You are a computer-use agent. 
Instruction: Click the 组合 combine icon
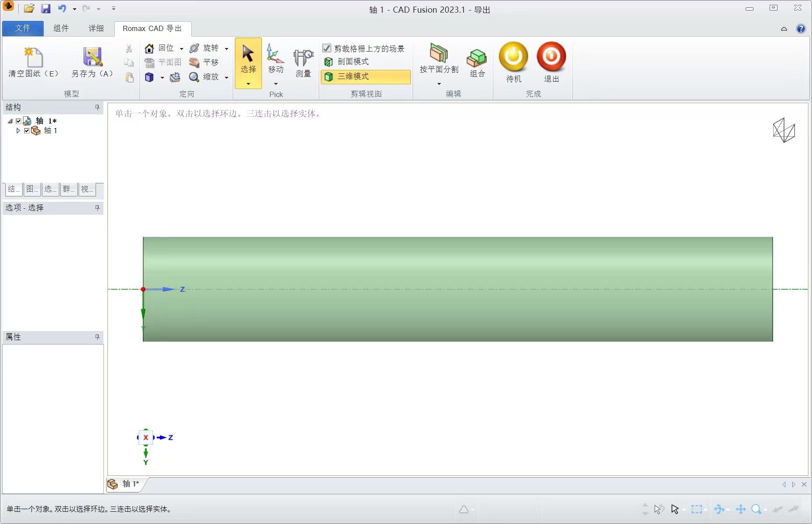(x=477, y=58)
